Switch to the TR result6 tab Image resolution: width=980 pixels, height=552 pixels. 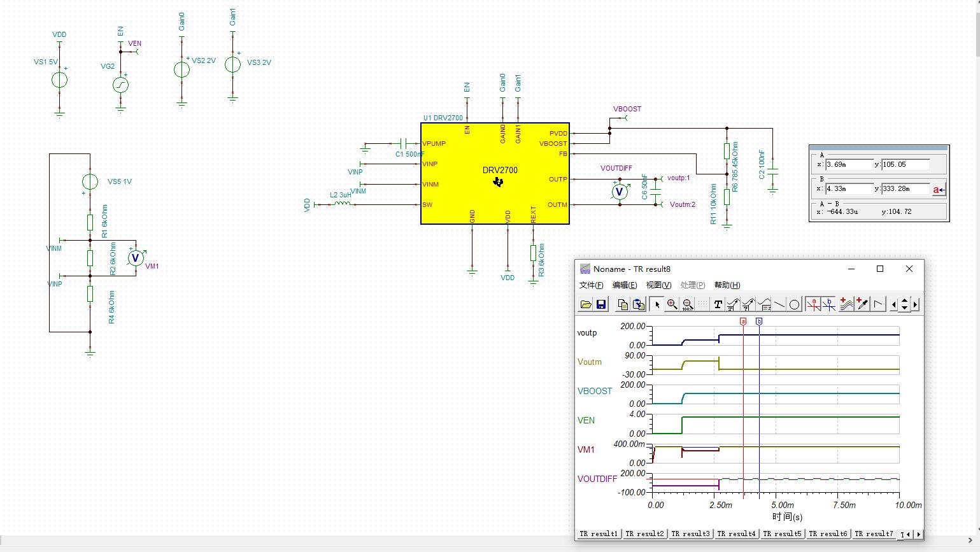tap(828, 534)
